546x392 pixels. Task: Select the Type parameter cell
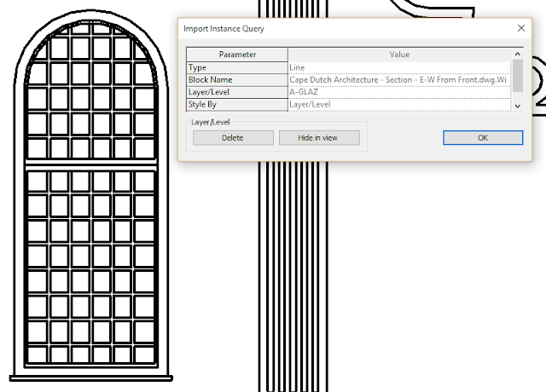[x=237, y=67]
